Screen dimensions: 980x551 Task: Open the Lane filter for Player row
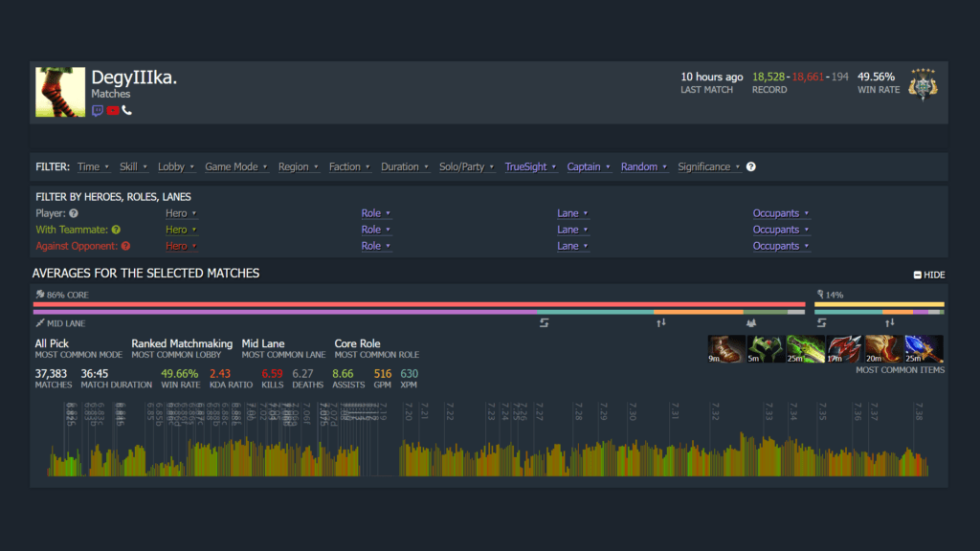(x=571, y=212)
